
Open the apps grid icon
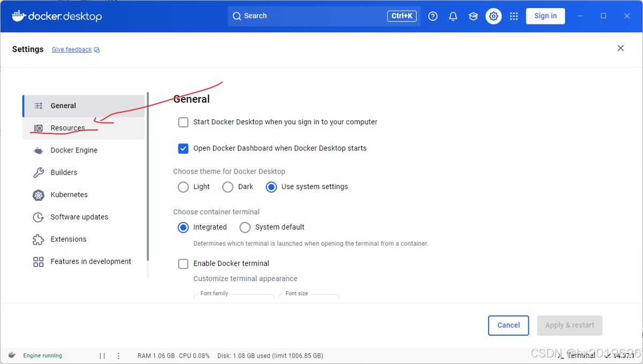pyautogui.click(x=514, y=16)
